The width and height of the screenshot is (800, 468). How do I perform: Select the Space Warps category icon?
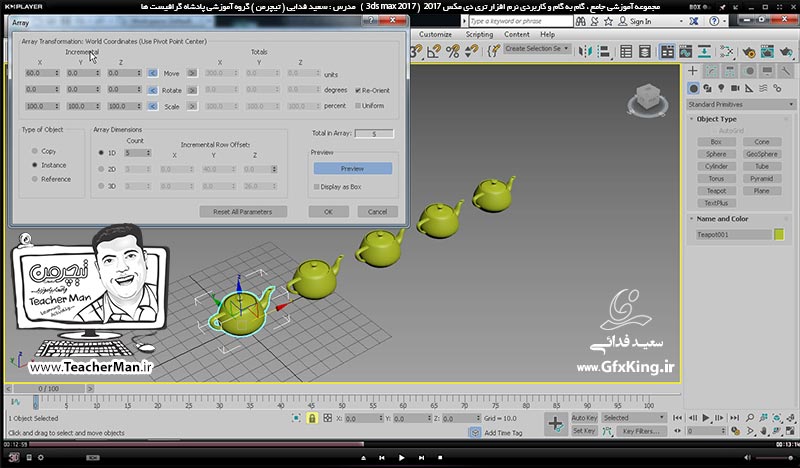click(x=763, y=88)
